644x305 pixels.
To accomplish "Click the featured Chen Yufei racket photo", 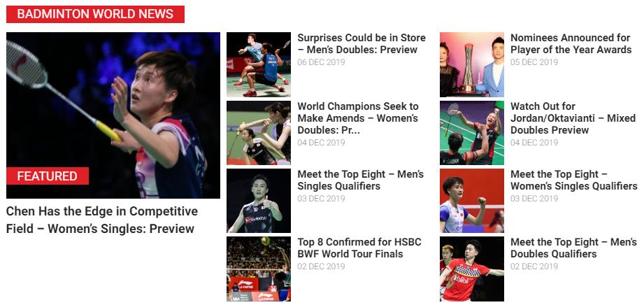I will pyautogui.click(x=113, y=115).
